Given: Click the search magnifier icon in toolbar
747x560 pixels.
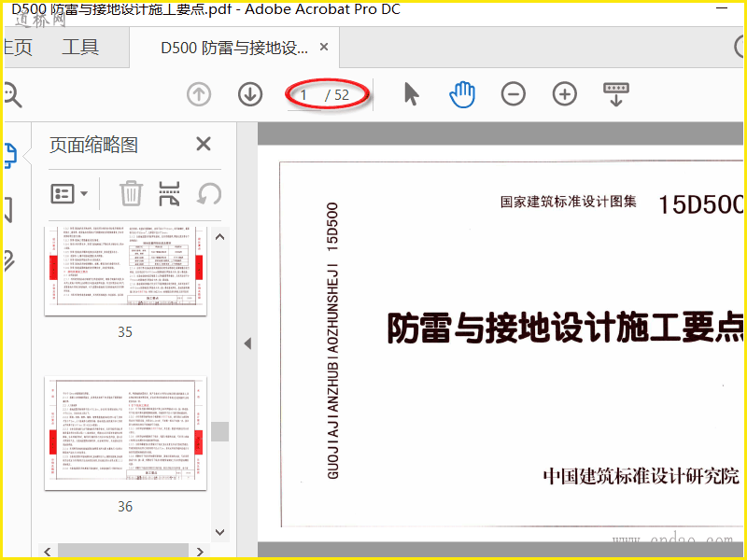Looking at the screenshot, I should click(x=12, y=94).
